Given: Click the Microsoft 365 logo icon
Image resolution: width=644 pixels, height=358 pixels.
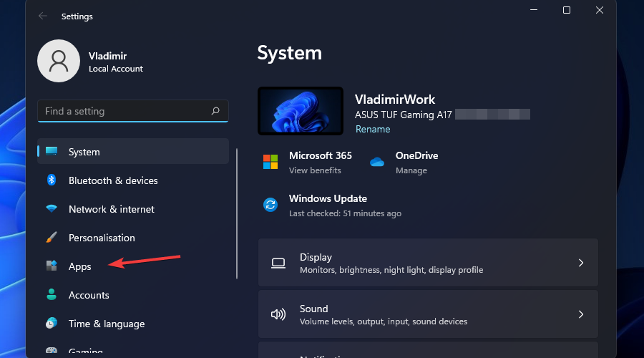Looking at the screenshot, I should click(270, 162).
